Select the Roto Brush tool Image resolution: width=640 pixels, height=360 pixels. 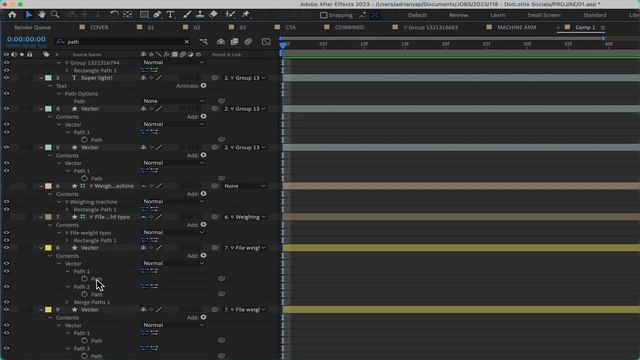[x=230, y=15]
